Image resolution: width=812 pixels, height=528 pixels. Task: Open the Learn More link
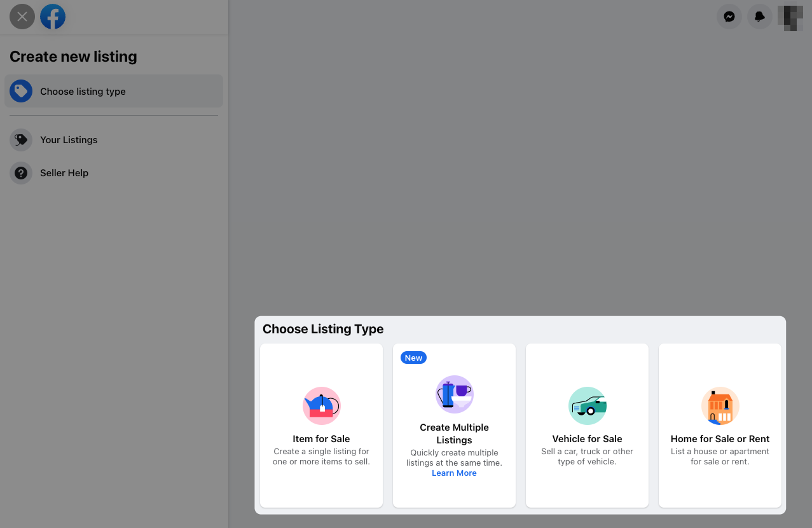454,473
